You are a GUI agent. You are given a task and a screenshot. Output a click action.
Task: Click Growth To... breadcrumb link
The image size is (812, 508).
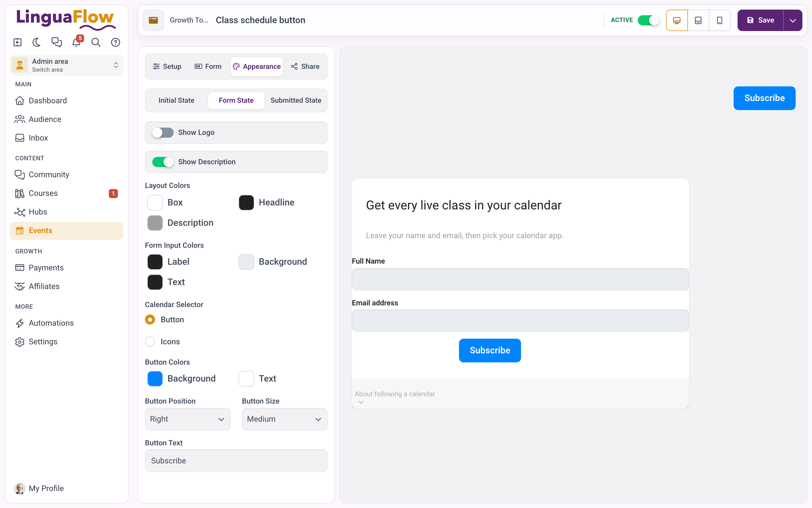[189, 20]
